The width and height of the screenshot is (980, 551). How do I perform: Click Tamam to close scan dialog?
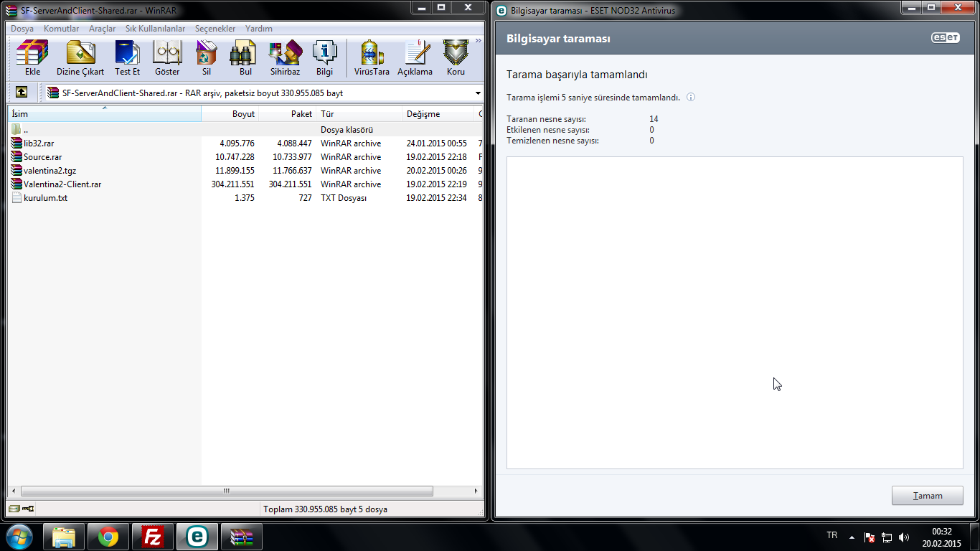[927, 496]
